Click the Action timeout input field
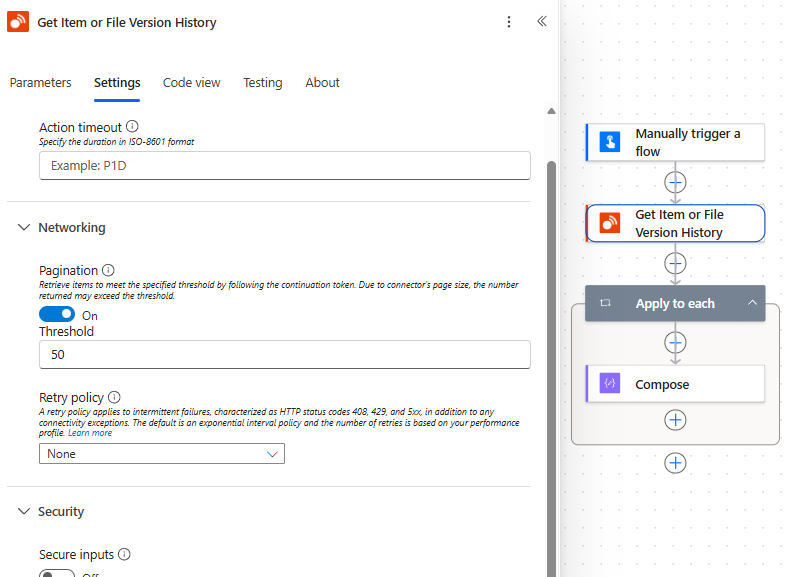 (x=285, y=165)
